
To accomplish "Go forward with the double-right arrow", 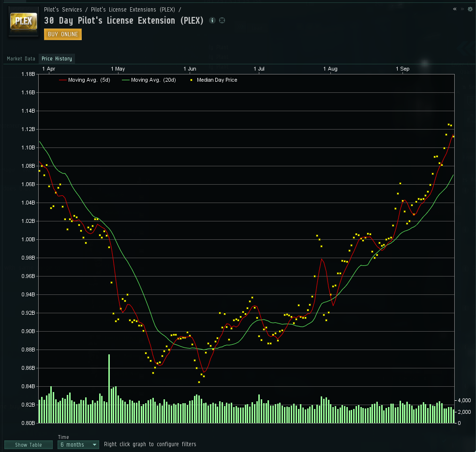I will tap(462, 9).
